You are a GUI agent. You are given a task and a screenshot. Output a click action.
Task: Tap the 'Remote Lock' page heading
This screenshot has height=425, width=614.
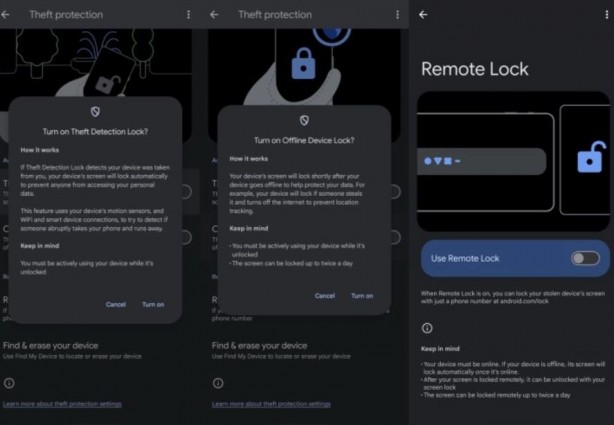pyautogui.click(x=475, y=69)
